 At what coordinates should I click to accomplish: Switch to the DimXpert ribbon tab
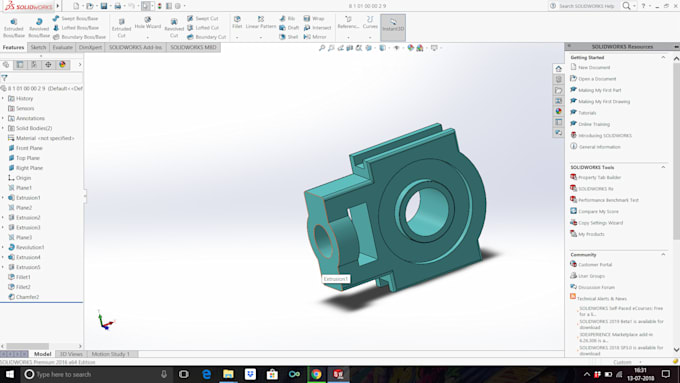[90, 47]
